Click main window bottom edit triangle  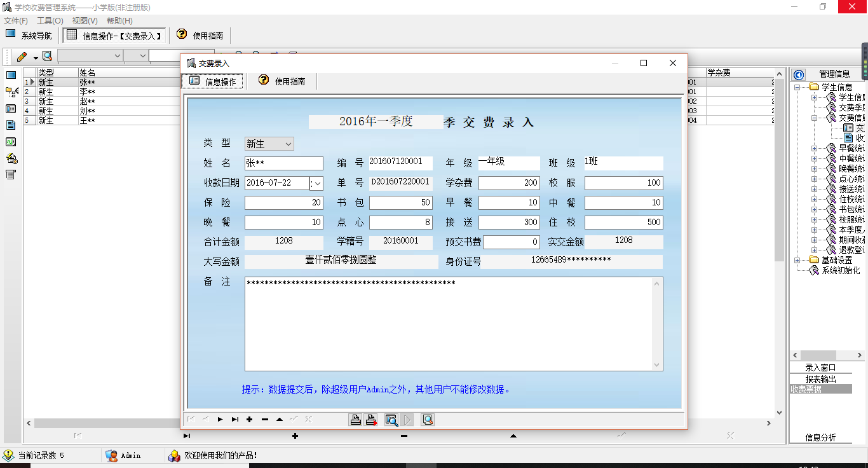click(x=513, y=436)
